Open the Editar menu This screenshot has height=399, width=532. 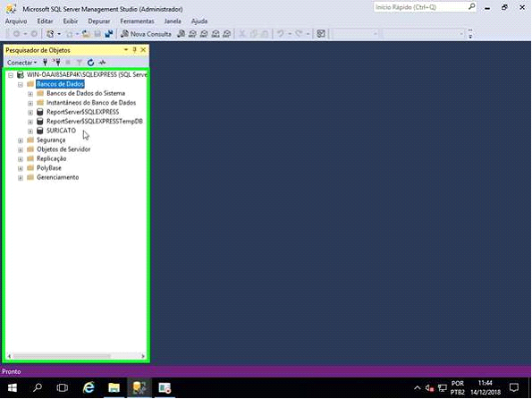(x=45, y=21)
